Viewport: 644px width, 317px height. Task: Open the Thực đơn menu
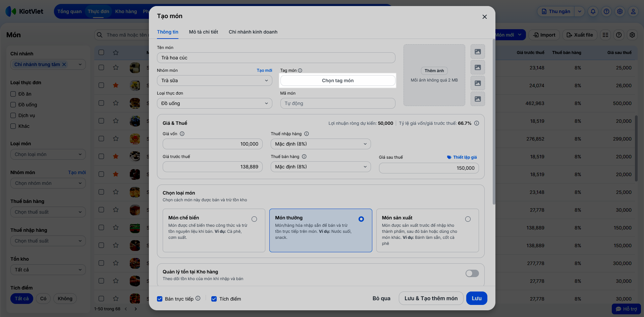(99, 11)
